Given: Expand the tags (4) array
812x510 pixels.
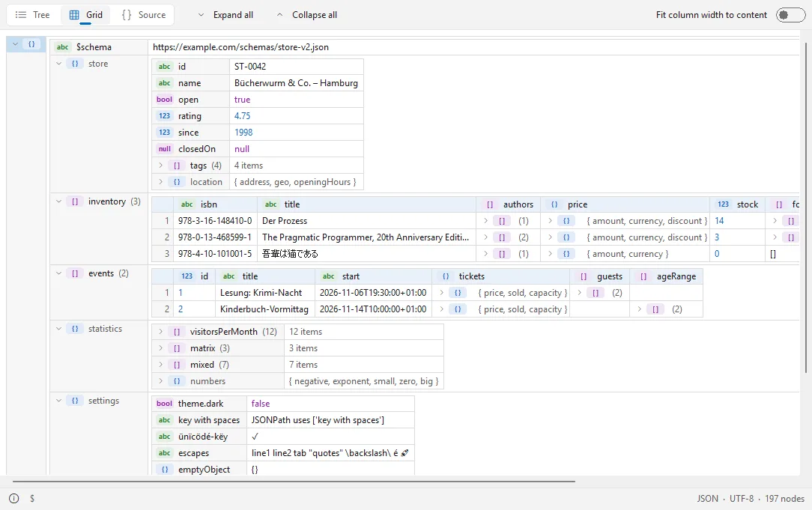Looking at the screenshot, I should pos(160,166).
